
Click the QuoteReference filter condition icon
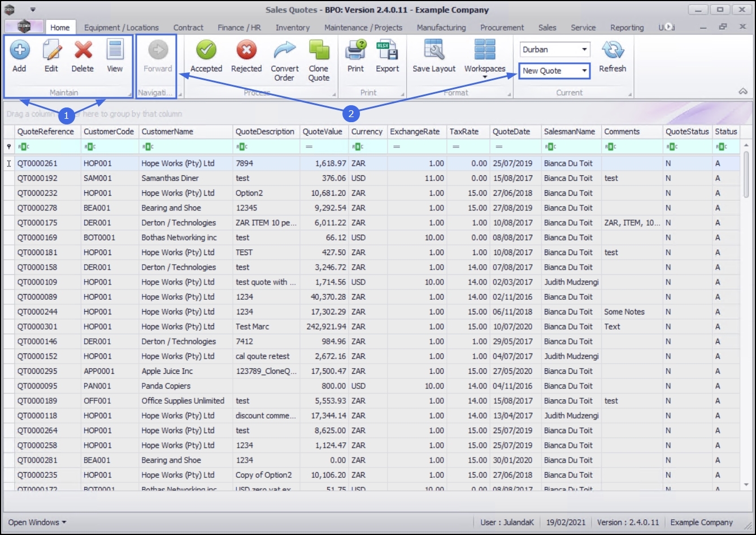24,147
